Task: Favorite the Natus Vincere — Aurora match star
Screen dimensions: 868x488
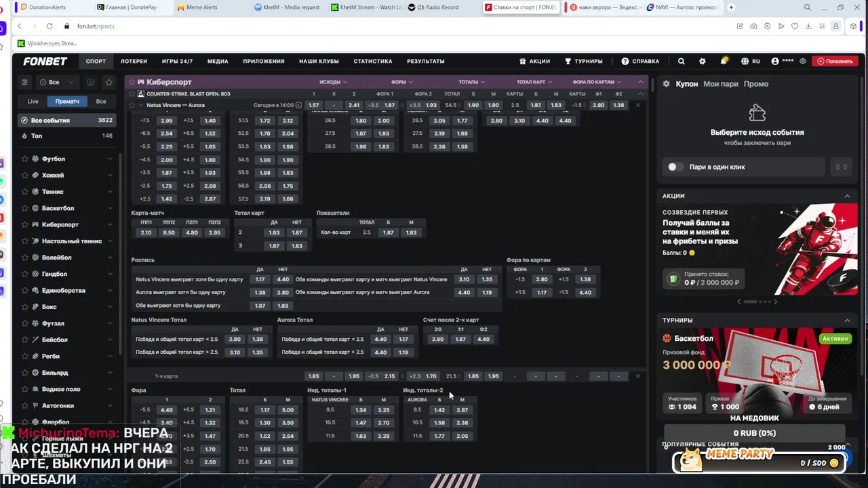Action: (131, 105)
